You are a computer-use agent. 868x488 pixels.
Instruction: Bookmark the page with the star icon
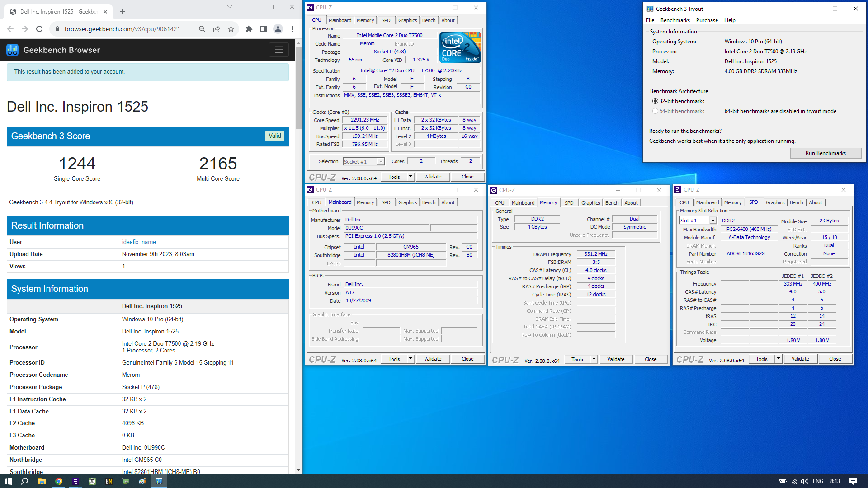pos(231,29)
